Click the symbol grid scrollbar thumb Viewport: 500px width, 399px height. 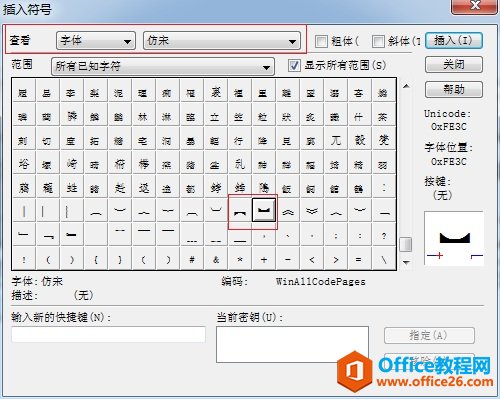pyautogui.click(x=406, y=244)
